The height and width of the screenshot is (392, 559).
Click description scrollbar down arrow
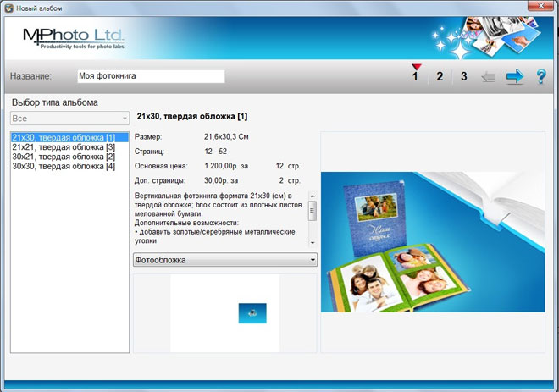[x=313, y=243]
